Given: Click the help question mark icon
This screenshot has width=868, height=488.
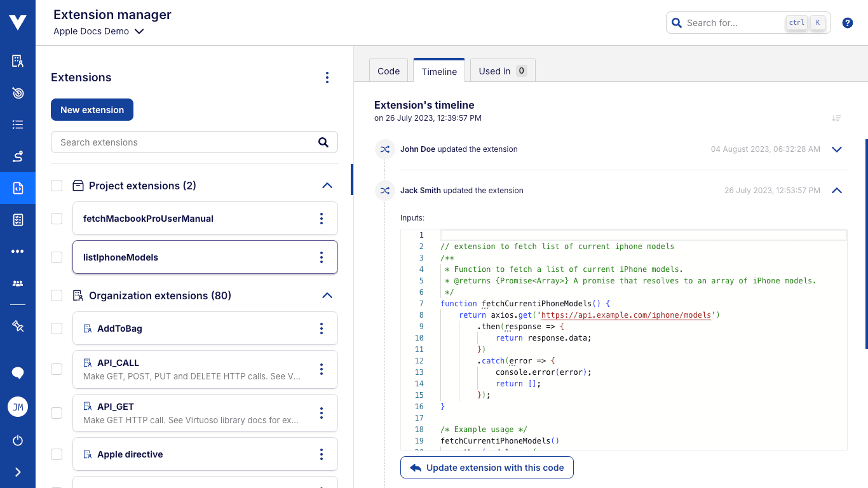Looking at the screenshot, I should pos(847,23).
